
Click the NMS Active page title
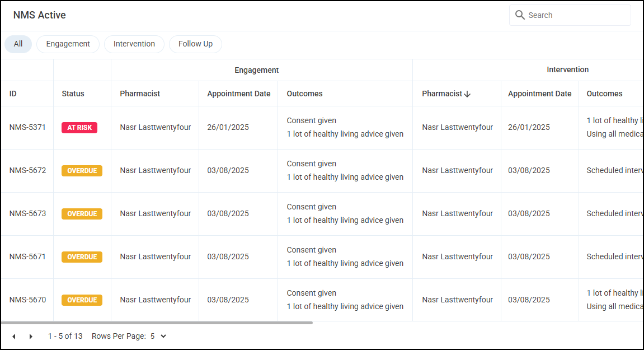point(39,15)
